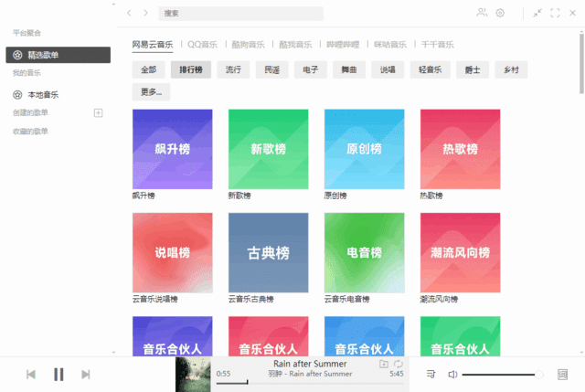The width and height of the screenshot is (585, 392).
Task: Click sidebar scroll down arrow
Action: 113,352
